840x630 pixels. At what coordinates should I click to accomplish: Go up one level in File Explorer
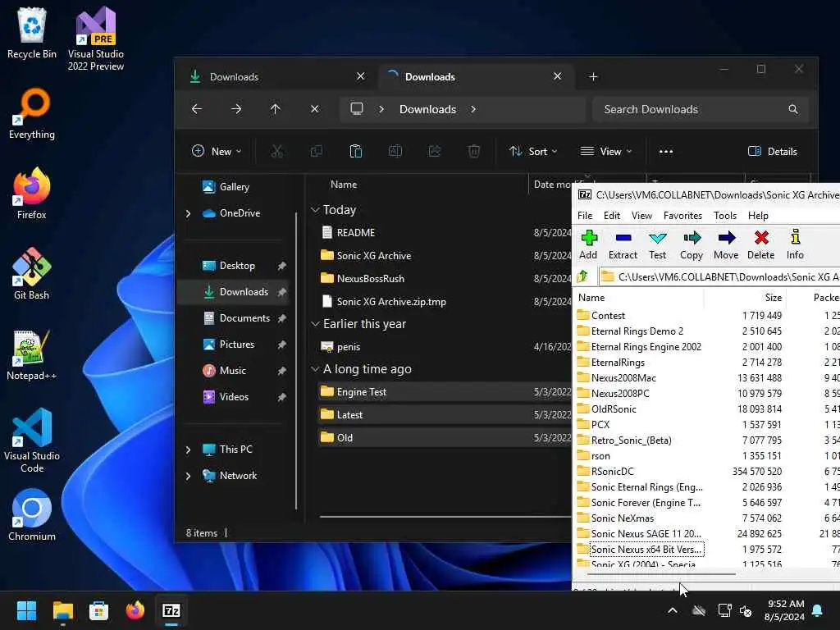[x=276, y=109]
